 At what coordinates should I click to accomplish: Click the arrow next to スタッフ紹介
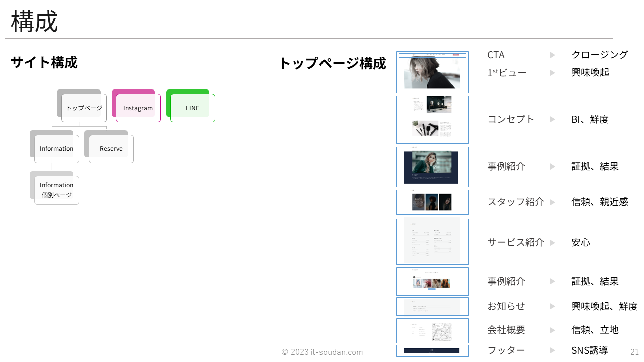552,202
